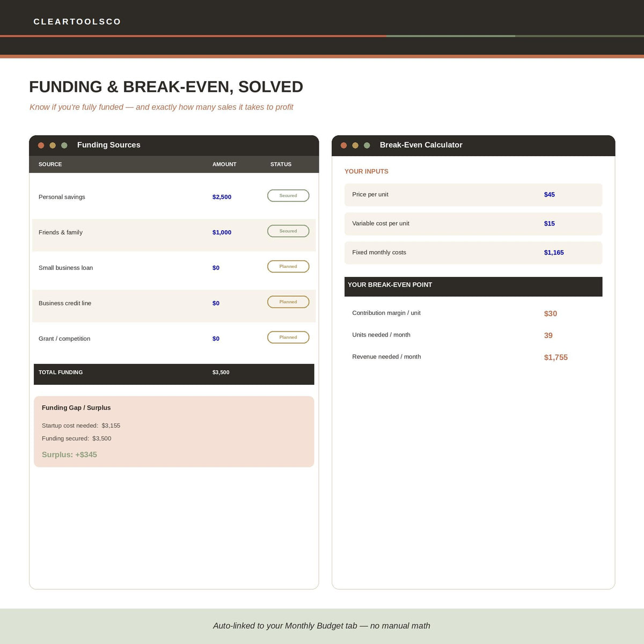Click the YOUR INPUTS section label
Viewport: 644px width, 644px height.
pyautogui.click(x=366, y=172)
